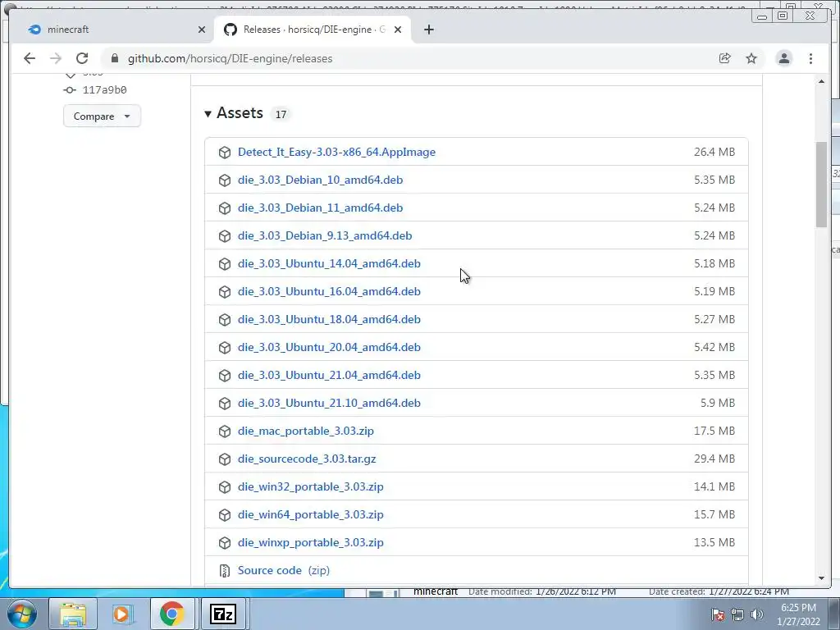840x630 pixels.
Task: Download Detect_It_Easy-3.03-x86_64.AppImage
Action: coord(336,152)
